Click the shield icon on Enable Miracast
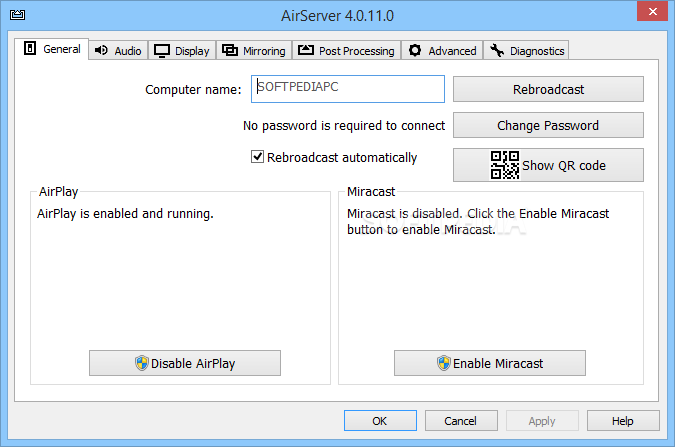Screen dimensions: 675x447 (444, 363)
